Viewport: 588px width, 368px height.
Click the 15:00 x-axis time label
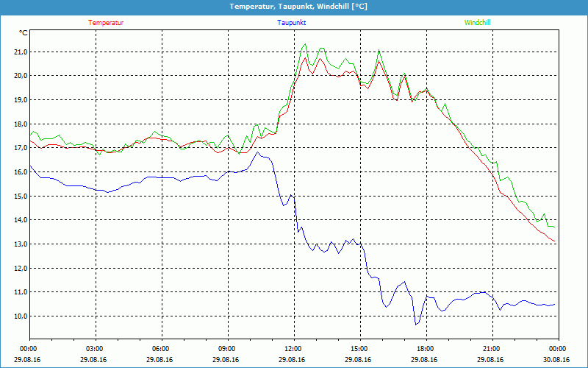pyautogui.click(x=359, y=349)
